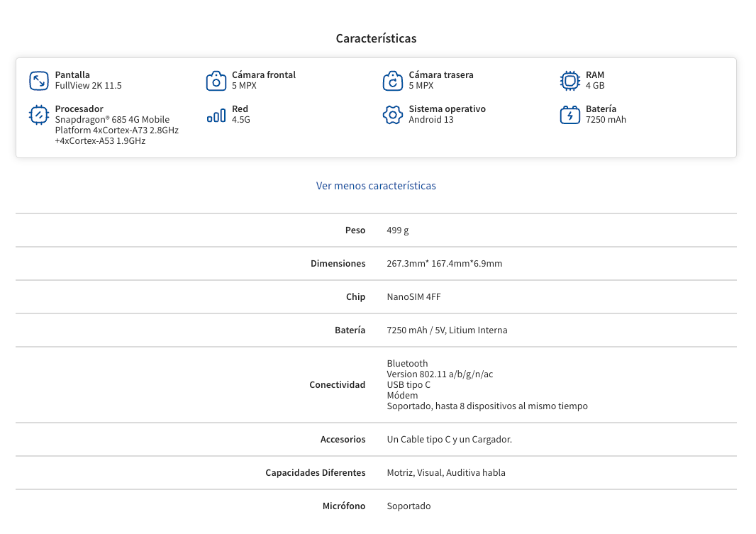
Task: Collapse with Ver menos características link
Action: pyautogui.click(x=376, y=186)
